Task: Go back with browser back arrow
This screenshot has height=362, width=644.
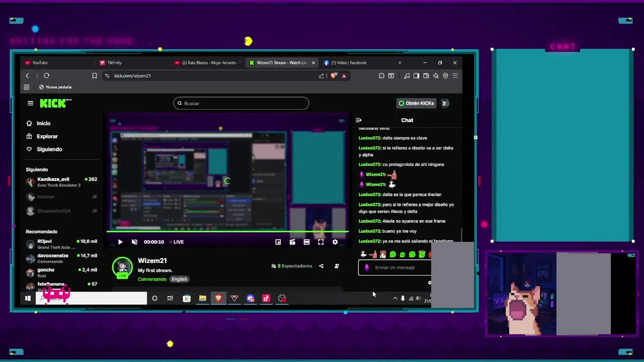Action: click(x=27, y=75)
